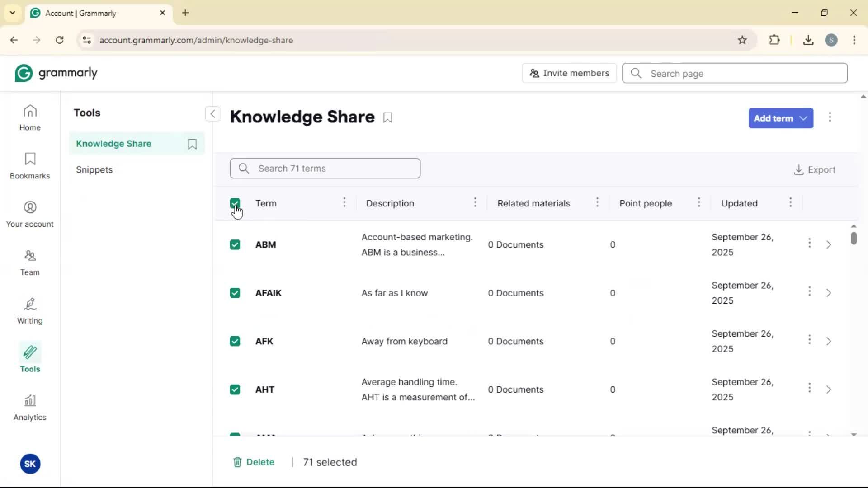Viewport: 868px width, 488px height.
Task: Deselect the AFK term checkbox
Action: (235, 341)
